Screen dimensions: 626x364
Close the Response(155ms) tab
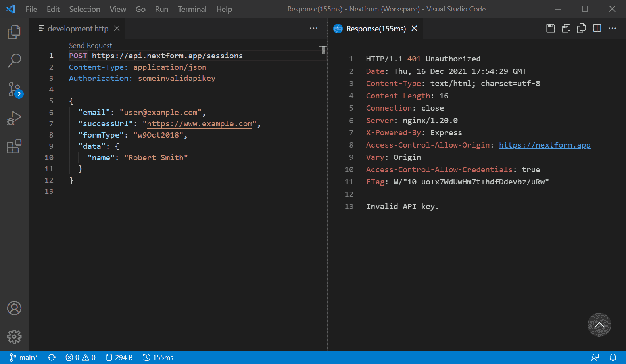tap(414, 29)
